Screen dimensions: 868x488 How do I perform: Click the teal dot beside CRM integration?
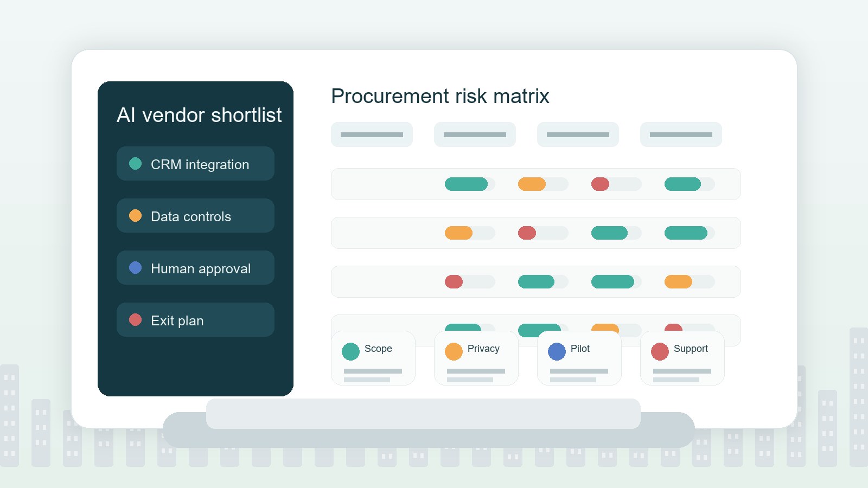[x=135, y=164]
